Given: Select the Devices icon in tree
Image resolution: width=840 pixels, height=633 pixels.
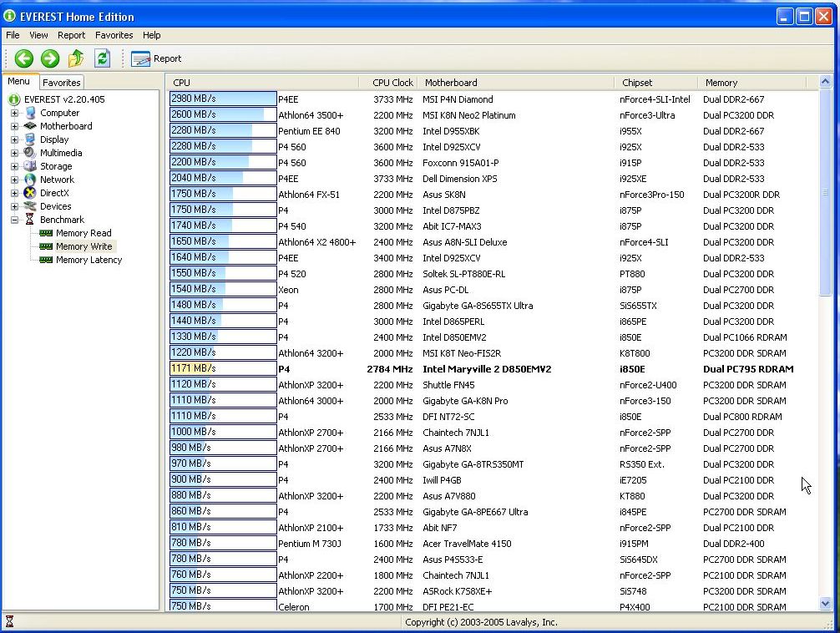Looking at the screenshot, I should (x=31, y=206).
